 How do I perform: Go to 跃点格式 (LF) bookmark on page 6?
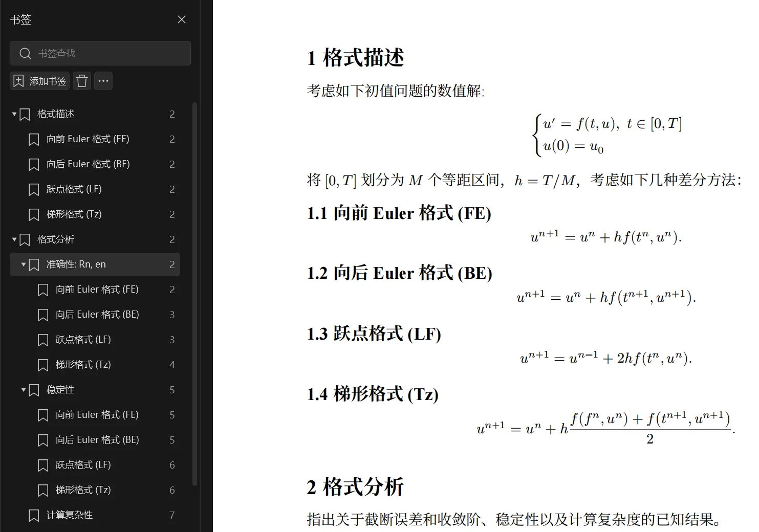click(83, 465)
